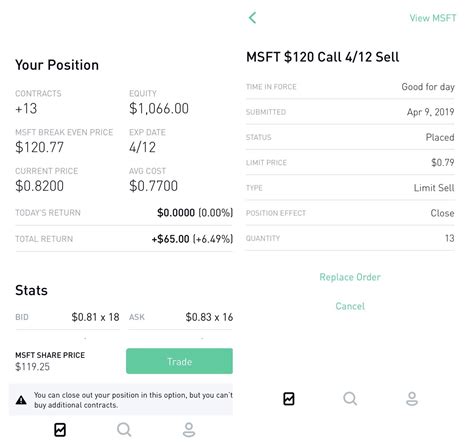Tap the Quantity 13 row
This screenshot has height=443, width=474.
point(350,238)
